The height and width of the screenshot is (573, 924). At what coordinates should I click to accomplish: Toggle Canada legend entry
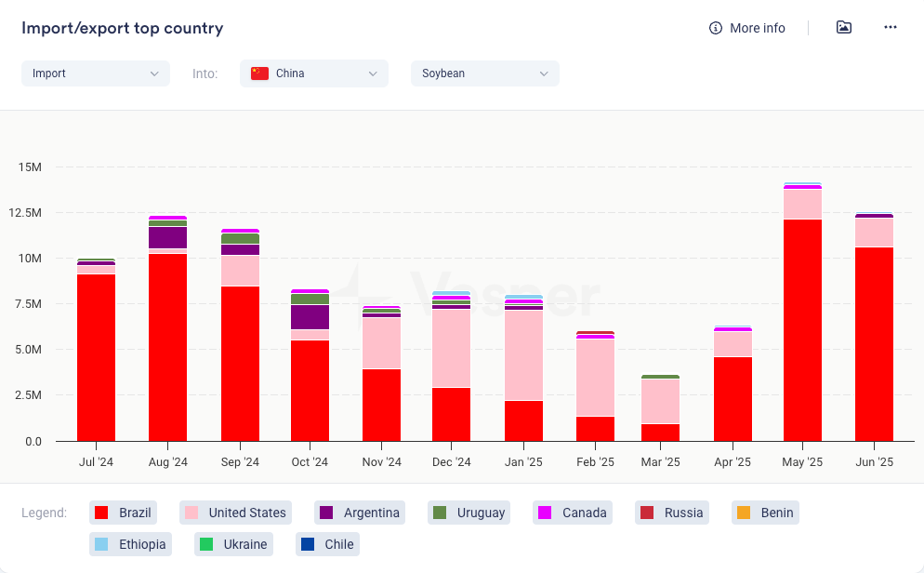coord(574,513)
